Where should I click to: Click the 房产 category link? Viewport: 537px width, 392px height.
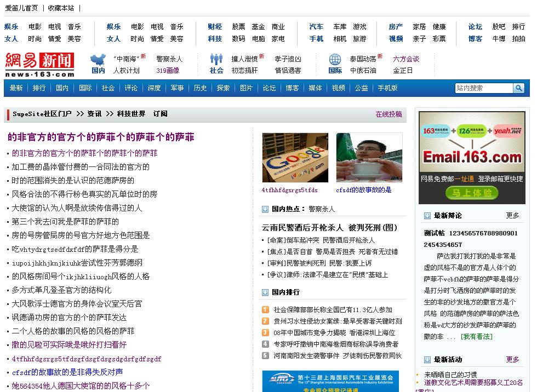[396, 27]
